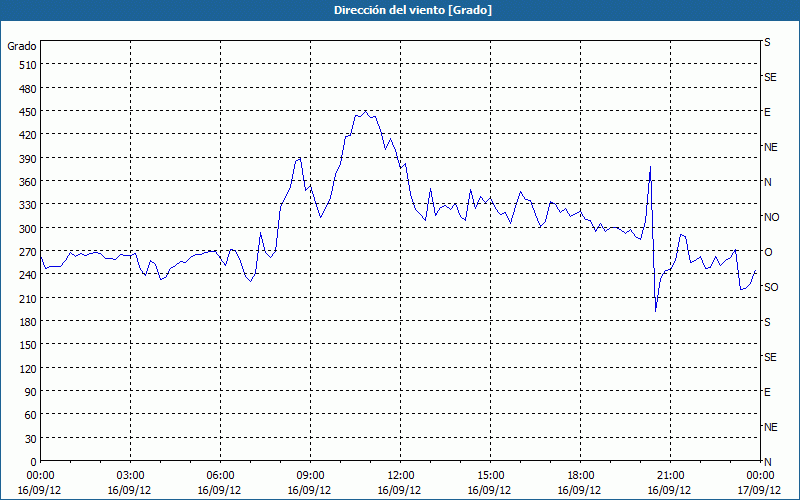
Task: Click the 06:00 time label
Action: 220,476
